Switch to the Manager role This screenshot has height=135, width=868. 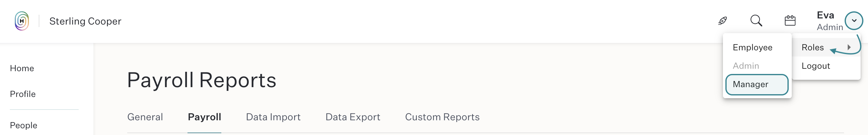click(756, 84)
